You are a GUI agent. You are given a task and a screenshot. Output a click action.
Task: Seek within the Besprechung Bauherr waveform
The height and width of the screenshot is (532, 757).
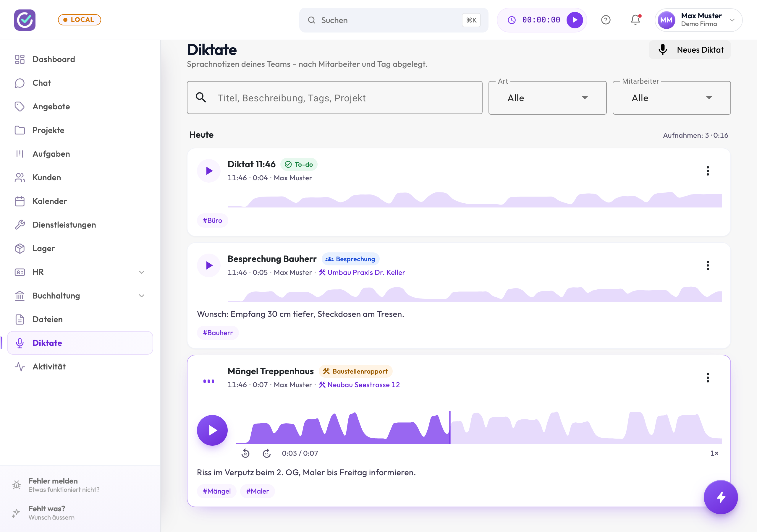tap(475, 294)
